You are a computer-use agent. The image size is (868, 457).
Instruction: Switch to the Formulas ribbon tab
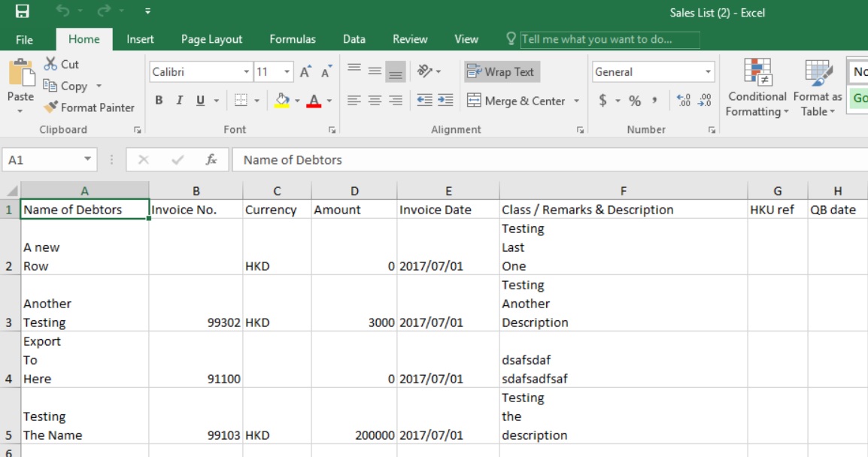(293, 39)
